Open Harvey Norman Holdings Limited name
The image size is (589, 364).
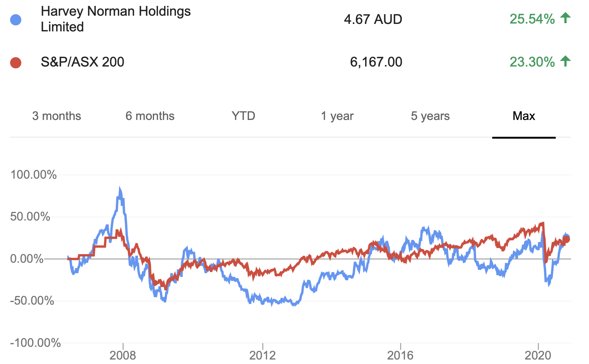[x=115, y=19]
